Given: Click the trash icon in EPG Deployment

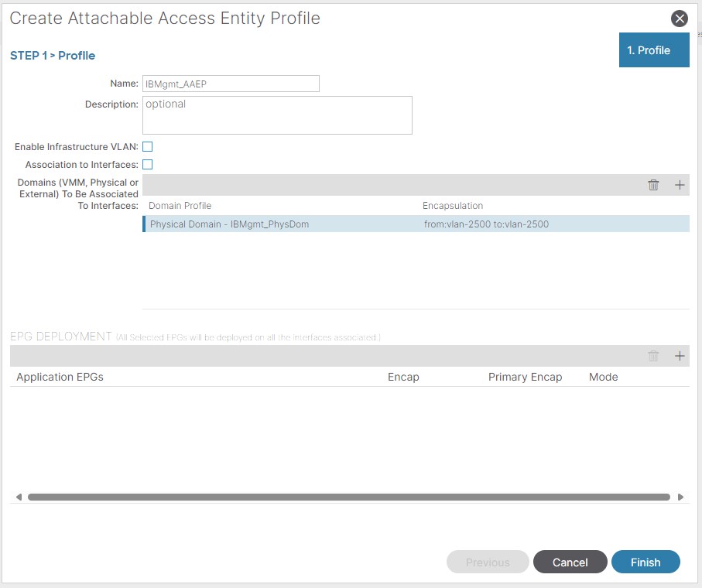Looking at the screenshot, I should 653,356.
